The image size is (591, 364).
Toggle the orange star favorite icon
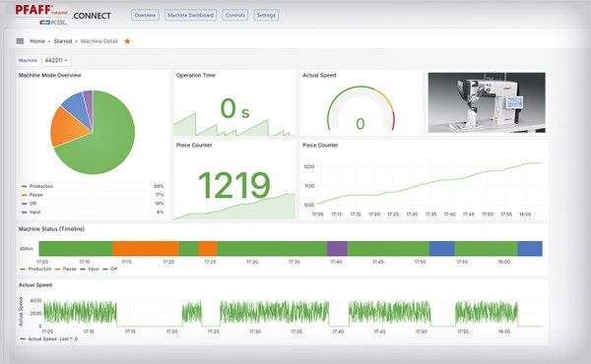click(x=127, y=41)
